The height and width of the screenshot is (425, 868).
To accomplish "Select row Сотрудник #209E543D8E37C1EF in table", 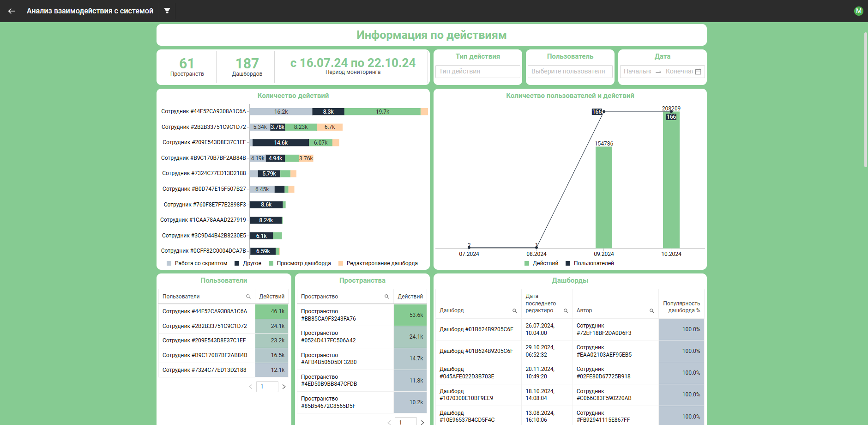I will pyautogui.click(x=223, y=340).
